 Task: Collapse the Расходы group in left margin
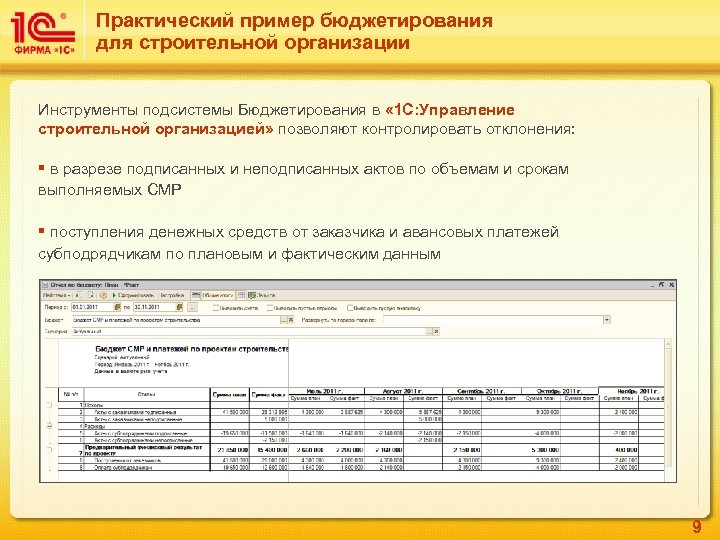(x=50, y=426)
